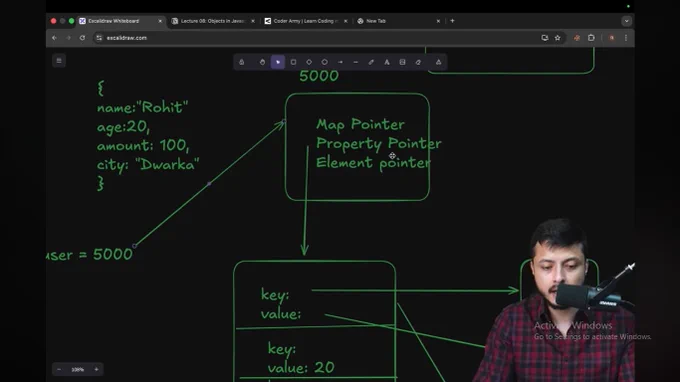
Task: Reset zoom via the 108% label
Action: [78, 369]
